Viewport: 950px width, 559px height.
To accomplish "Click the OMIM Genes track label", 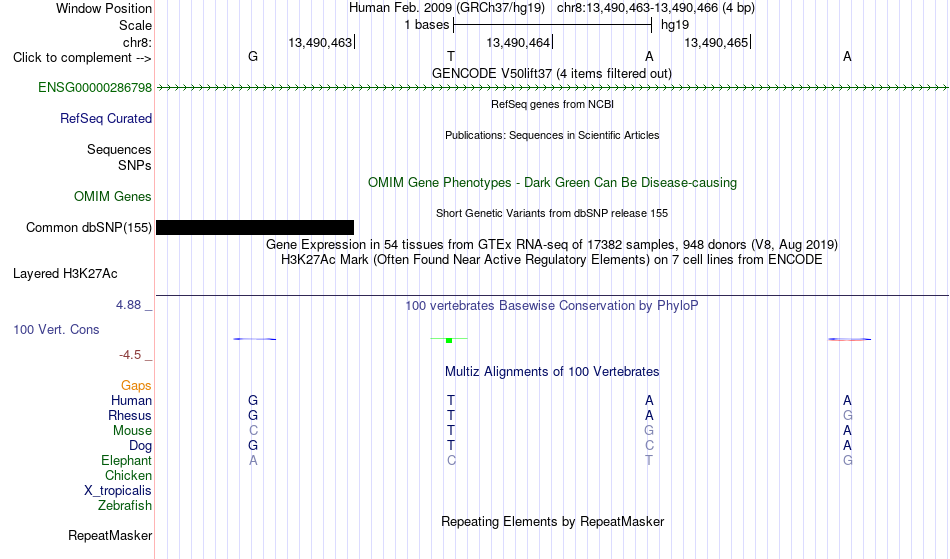I will pos(113,197).
